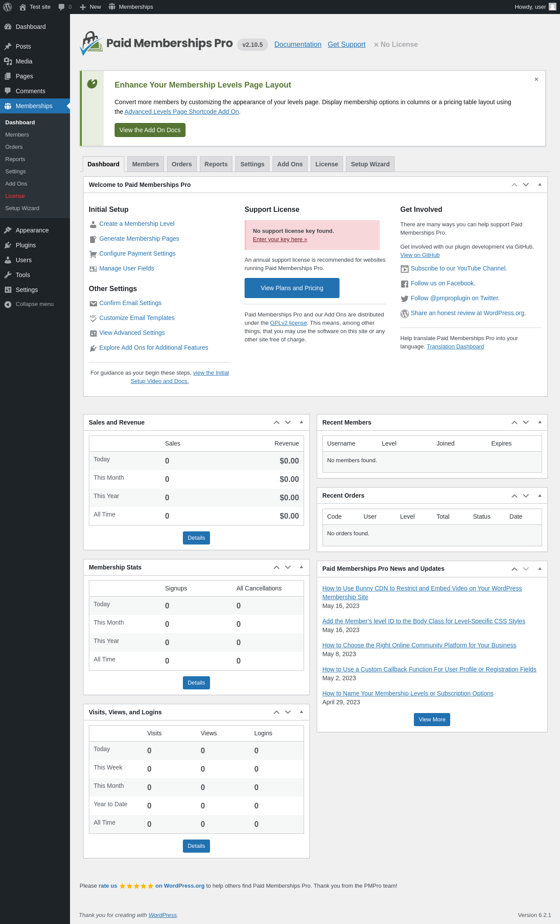Move the Membership Stats panel down
This screenshot has height=924, width=560.
coord(288,567)
